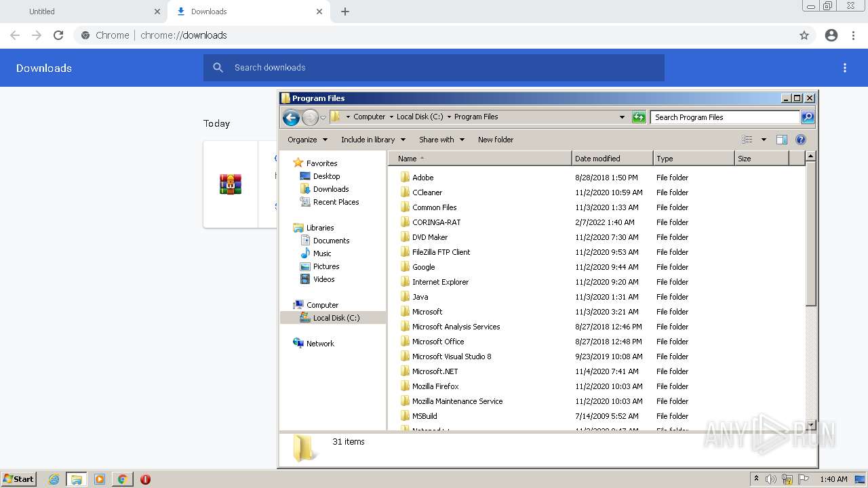
Task: Show the preview pane icon
Action: click(x=782, y=140)
